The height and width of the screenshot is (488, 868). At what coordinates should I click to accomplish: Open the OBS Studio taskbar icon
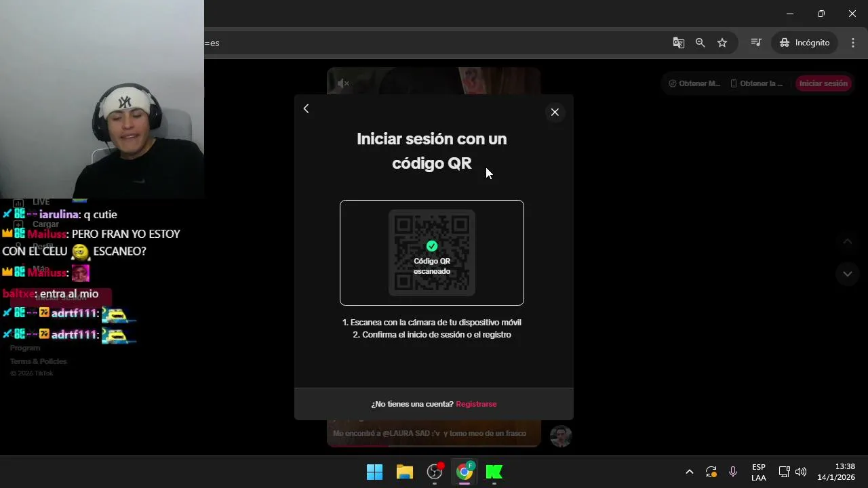[x=435, y=472]
